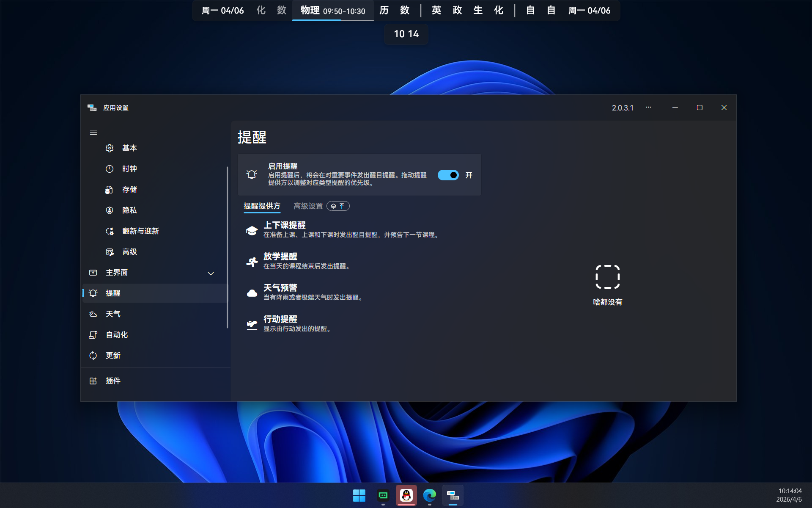Screen dimensions: 812x508
Task: Disable the 启用提醒 switch
Action: coord(448,175)
